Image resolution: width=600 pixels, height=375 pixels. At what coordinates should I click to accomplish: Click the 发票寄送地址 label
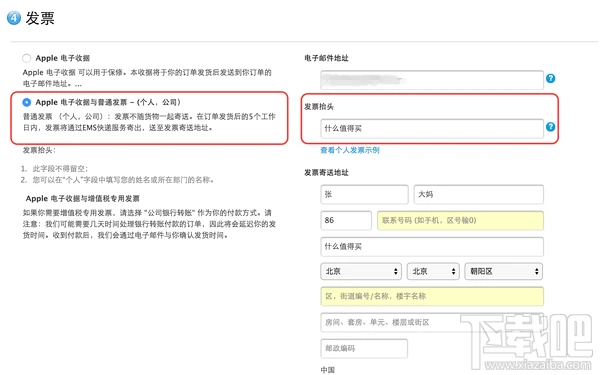pos(326,173)
